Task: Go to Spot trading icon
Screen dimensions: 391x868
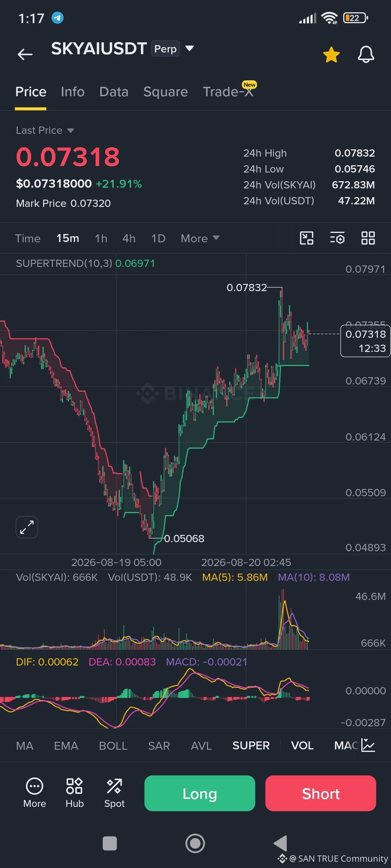Action: tap(114, 793)
